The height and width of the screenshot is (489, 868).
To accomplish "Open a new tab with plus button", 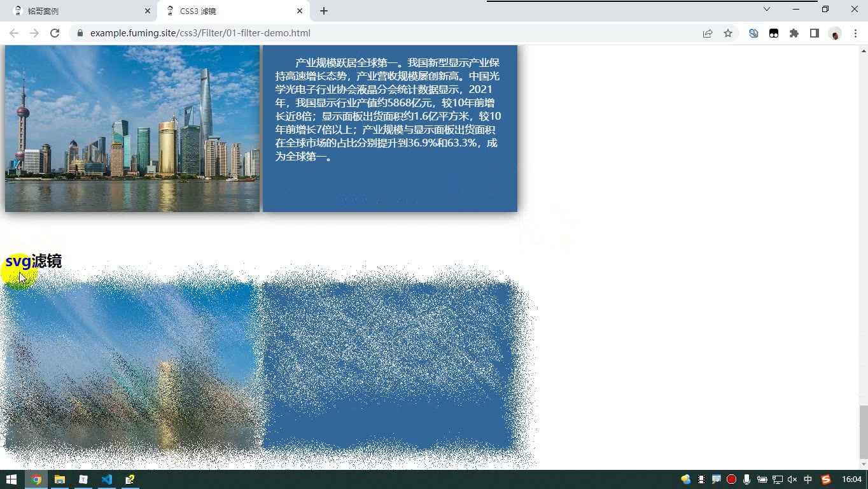I will 324,11.
